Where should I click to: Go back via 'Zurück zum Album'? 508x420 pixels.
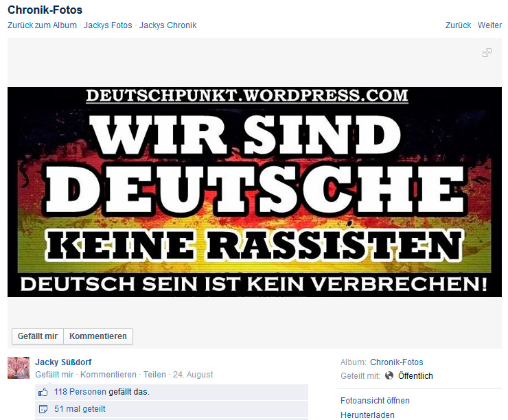click(x=42, y=25)
